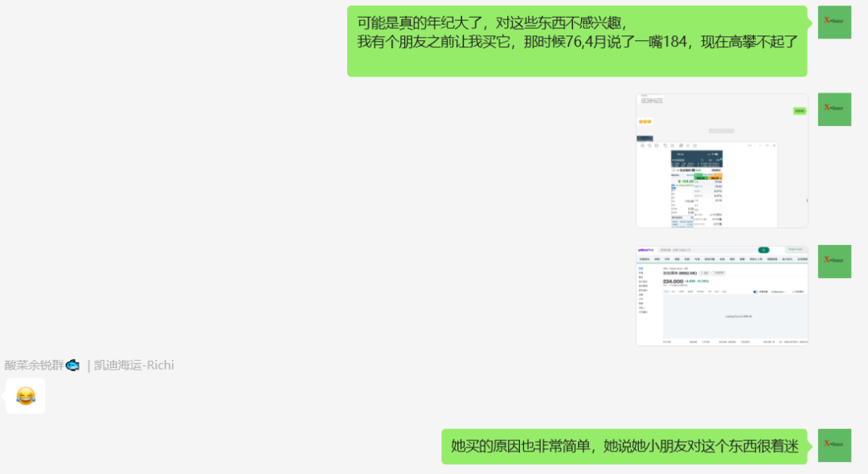
Task: Select the first navigation tab in the Yahoo Finance header
Action: (x=645, y=259)
